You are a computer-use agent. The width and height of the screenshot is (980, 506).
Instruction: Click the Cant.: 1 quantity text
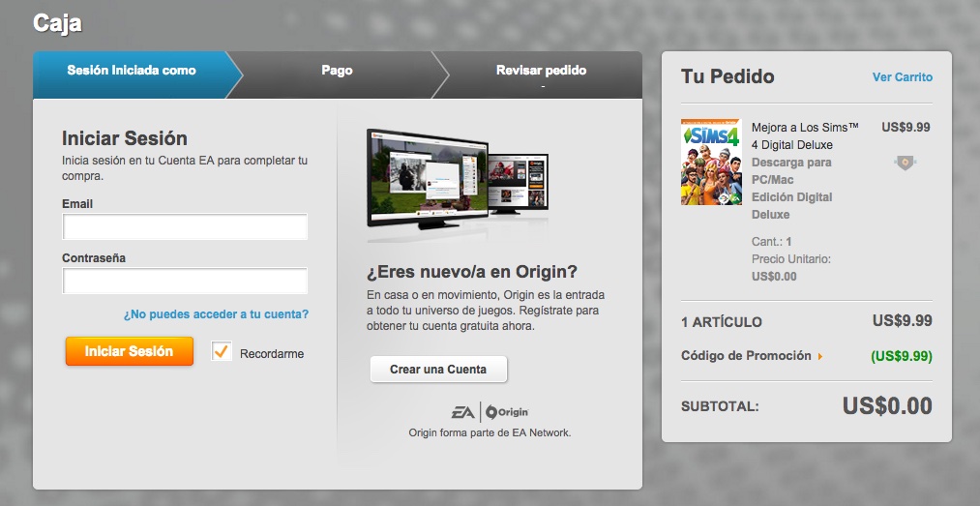coord(772,242)
